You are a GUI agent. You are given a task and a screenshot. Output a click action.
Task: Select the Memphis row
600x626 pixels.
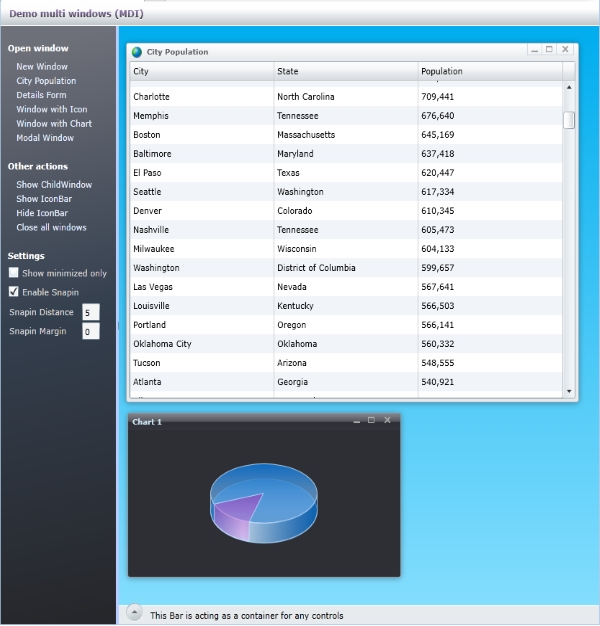[346, 116]
